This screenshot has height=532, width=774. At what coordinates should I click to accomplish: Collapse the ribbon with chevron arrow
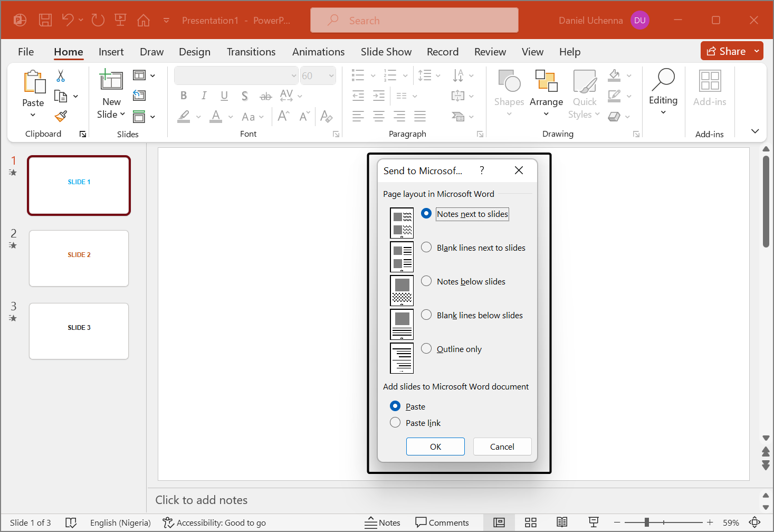tap(755, 131)
